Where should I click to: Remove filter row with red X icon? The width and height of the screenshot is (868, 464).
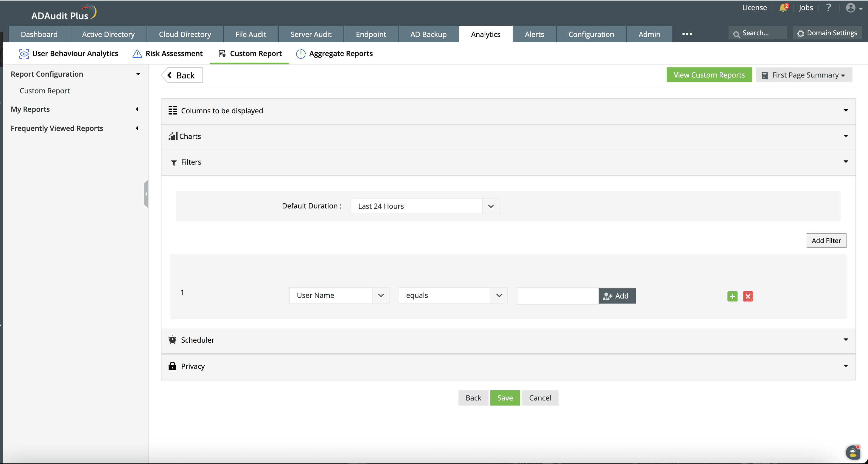click(x=748, y=296)
